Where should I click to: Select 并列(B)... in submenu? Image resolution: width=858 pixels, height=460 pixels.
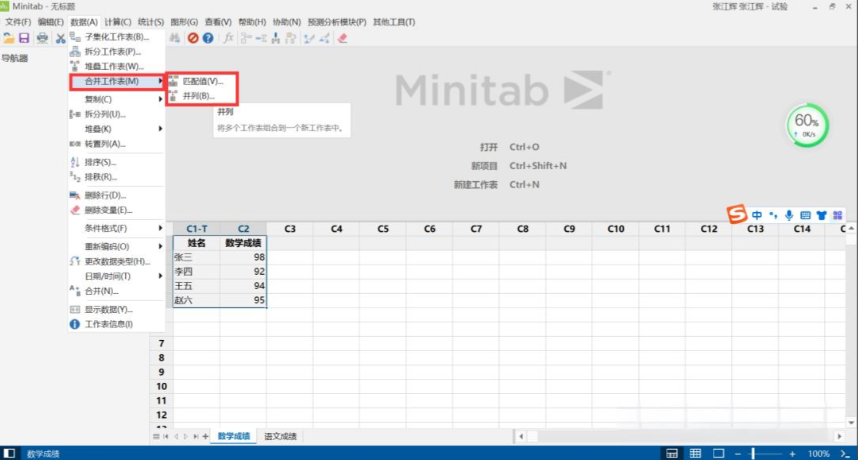[202, 96]
